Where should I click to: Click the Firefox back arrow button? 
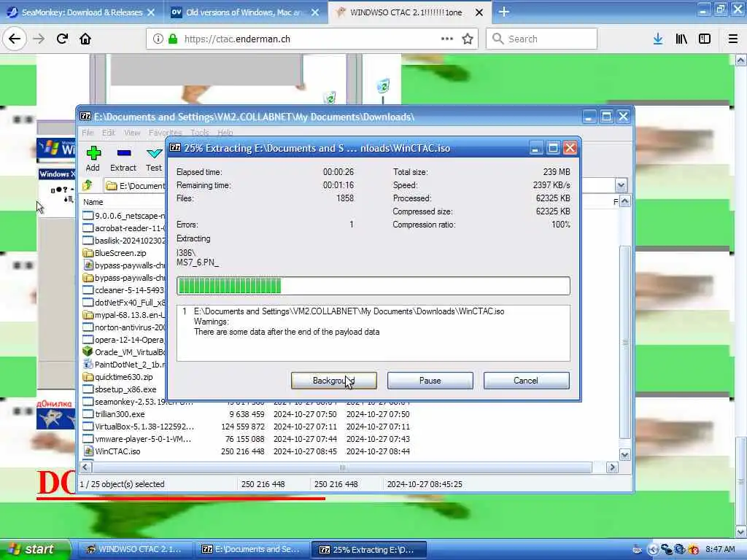pos(15,39)
